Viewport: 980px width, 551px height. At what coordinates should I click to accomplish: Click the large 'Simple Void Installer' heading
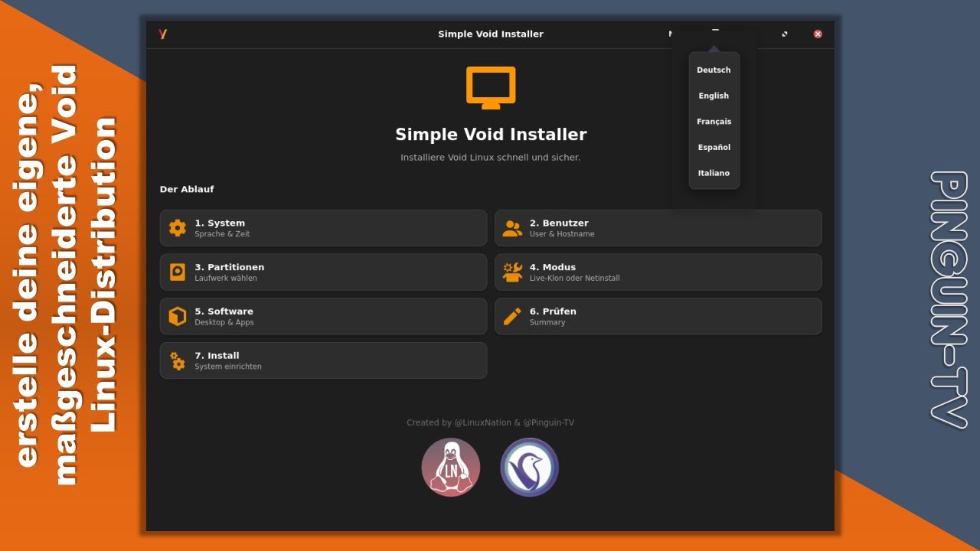pyautogui.click(x=491, y=135)
